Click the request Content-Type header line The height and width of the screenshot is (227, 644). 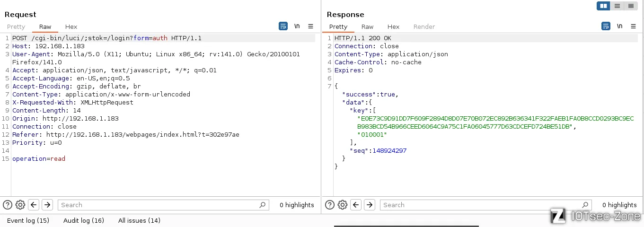pos(101,94)
